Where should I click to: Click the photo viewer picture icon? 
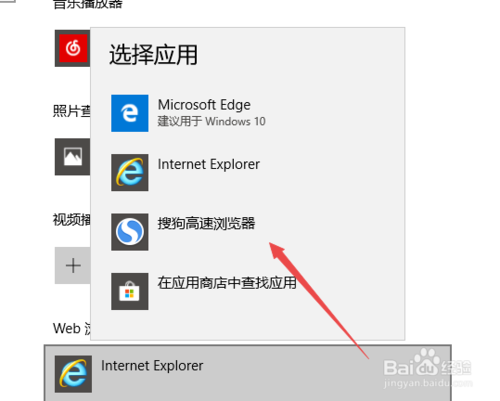coord(73,157)
